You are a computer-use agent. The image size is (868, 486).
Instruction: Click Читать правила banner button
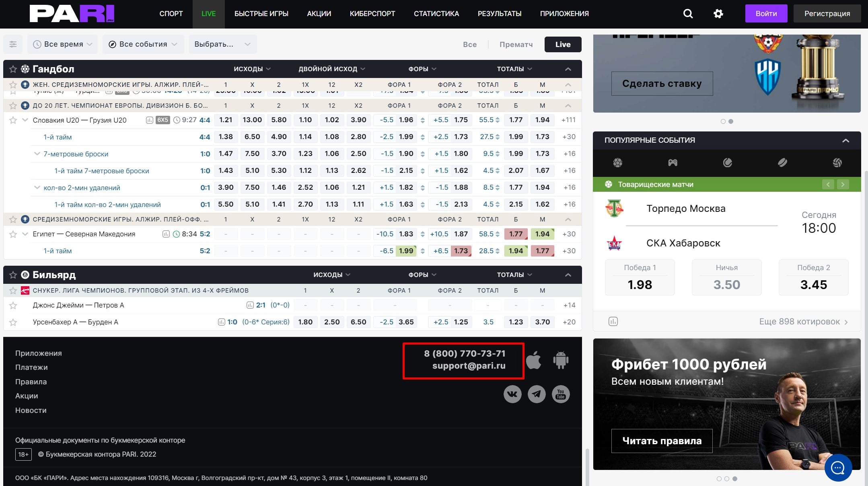(662, 441)
